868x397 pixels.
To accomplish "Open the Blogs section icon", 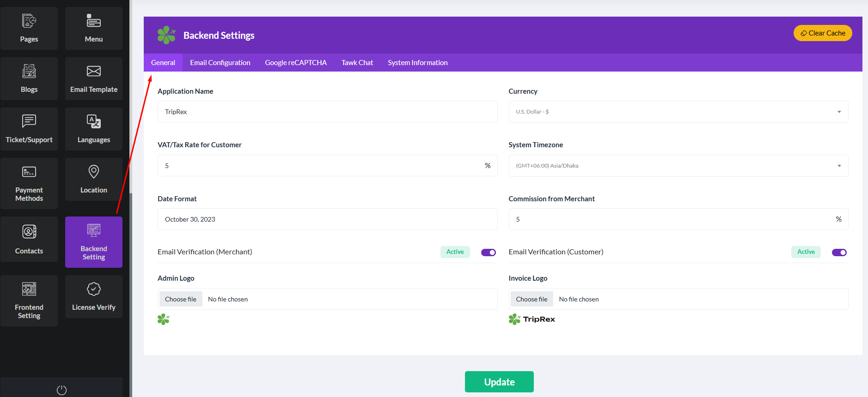I will click(x=29, y=71).
